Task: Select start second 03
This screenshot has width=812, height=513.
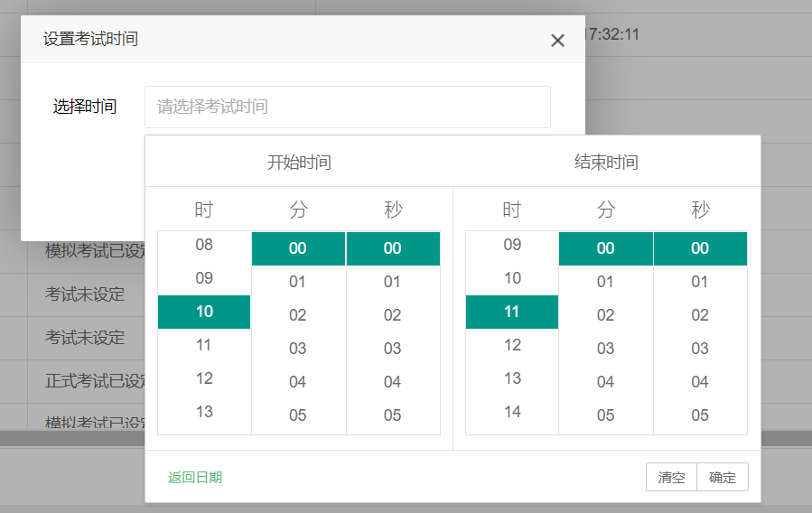Action: [392, 349]
